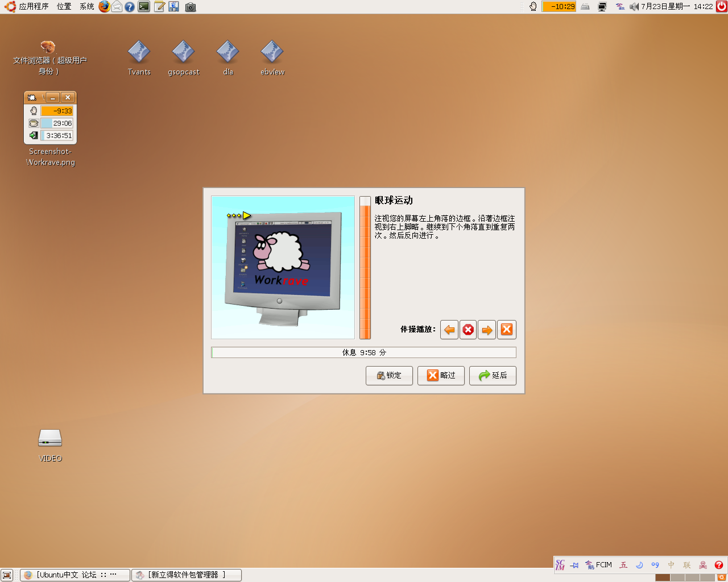Click the rest break progress bar
This screenshot has height=582, width=728.
(363, 352)
